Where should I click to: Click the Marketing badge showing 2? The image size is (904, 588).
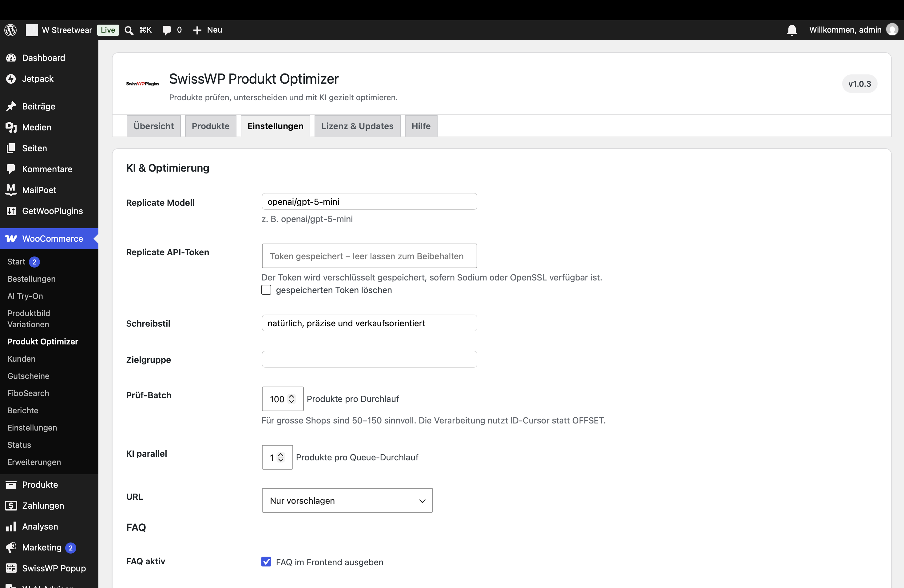pyautogui.click(x=71, y=548)
